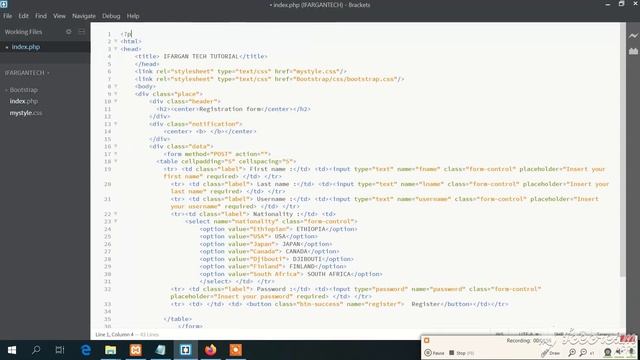Activate the recorder Draw tool

coord(551,353)
